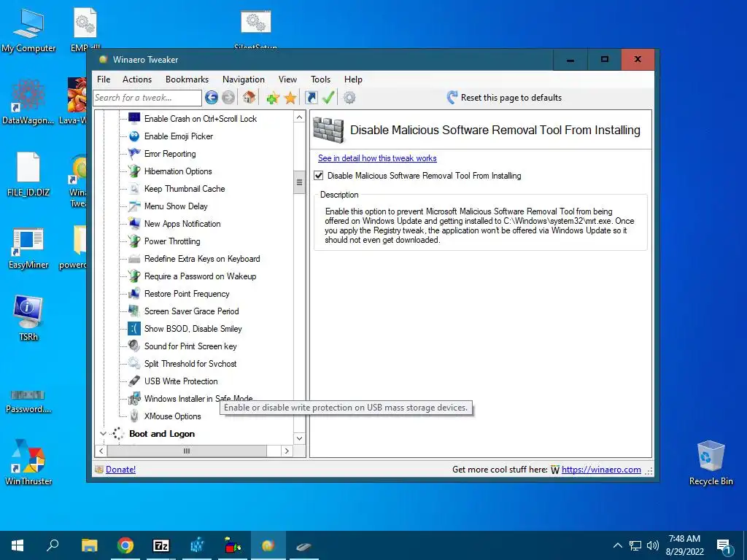Open settings via gear toolbar icon
This screenshot has width=747, height=560.
(349, 98)
